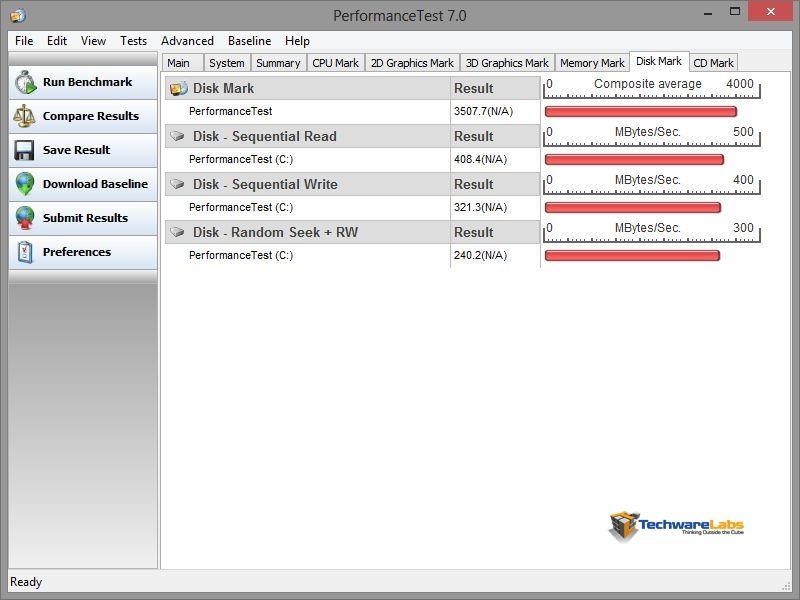Switch to the CPU Mark tab
Viewport: 800px width, 600px height.
tap(336, 63)
